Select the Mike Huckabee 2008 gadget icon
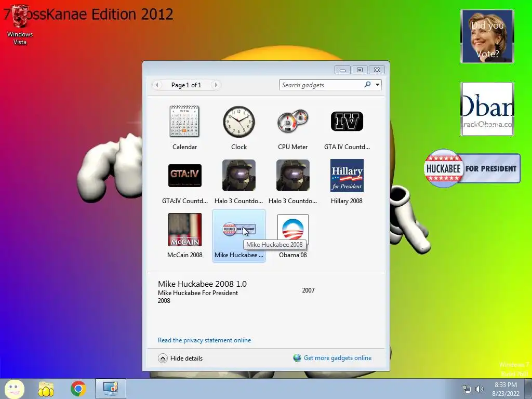Image resolution: width=532 pixels, height=399 pixels. click(x=239, y=230)
